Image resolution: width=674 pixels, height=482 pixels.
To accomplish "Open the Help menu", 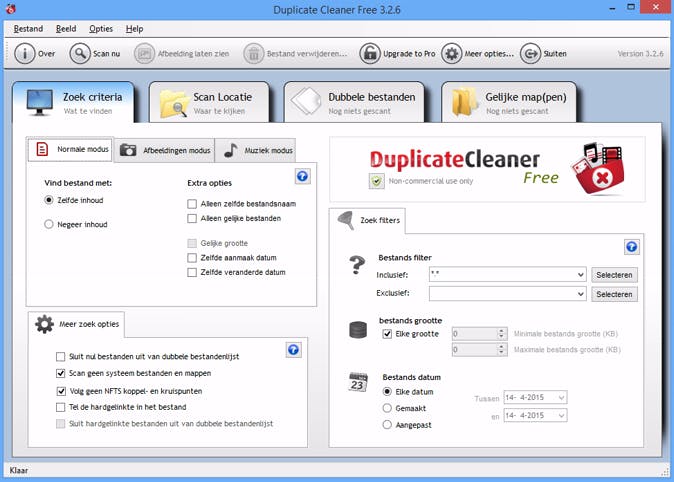I will tap(135, 29).
